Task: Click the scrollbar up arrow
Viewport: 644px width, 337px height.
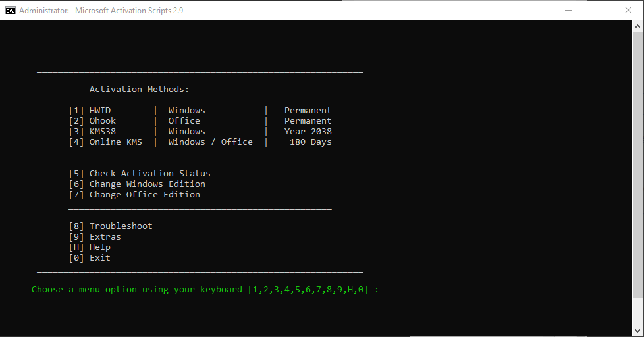Action: point(638,26)
